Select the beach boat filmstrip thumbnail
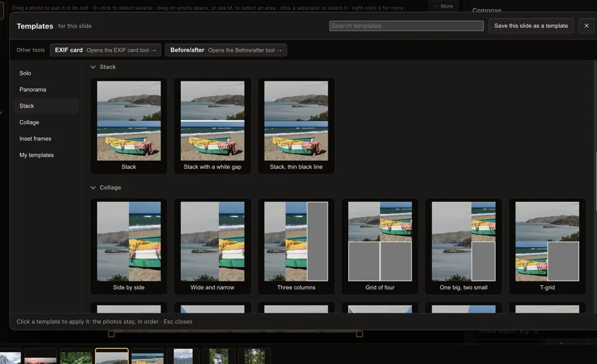This screenshot has height=364, width=597. pyautogui.click(x=147, y=357)
